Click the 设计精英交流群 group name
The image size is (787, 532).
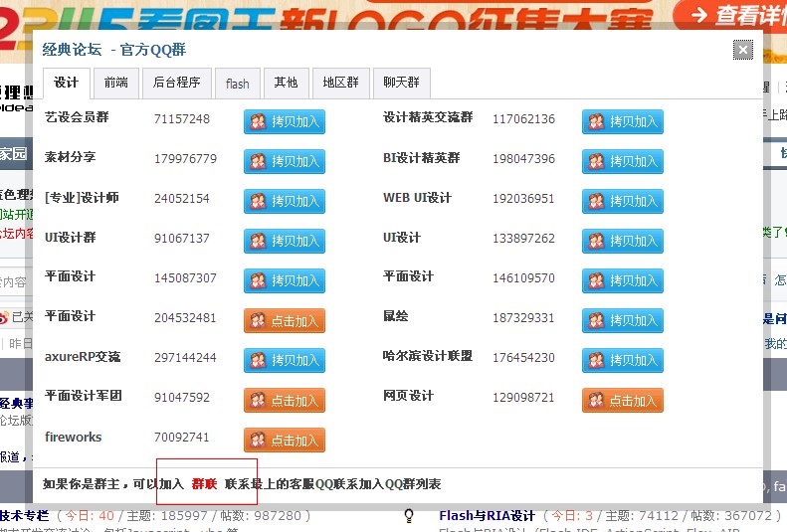[x=428, y=117]
